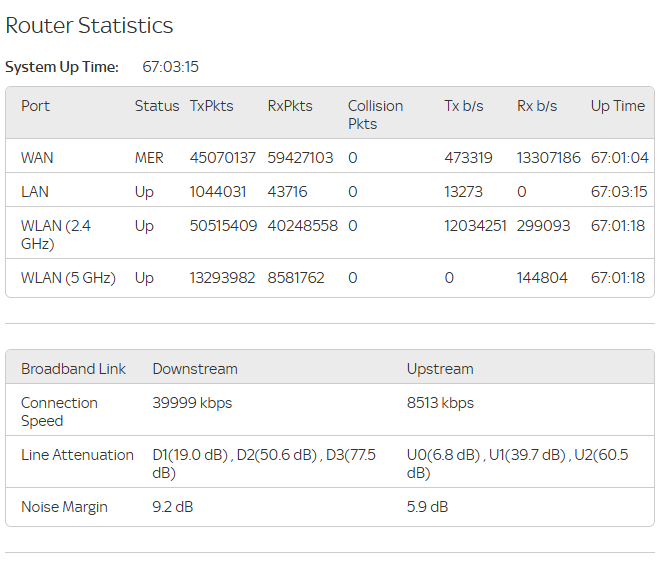Select the System Up Time label
666x564 pixels.
coord(62,67)
